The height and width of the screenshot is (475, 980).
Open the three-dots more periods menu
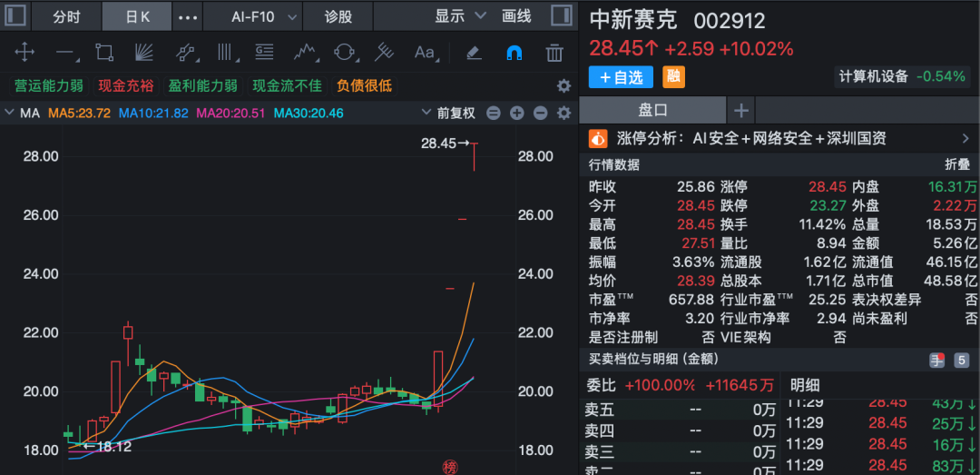click(188, 17)
